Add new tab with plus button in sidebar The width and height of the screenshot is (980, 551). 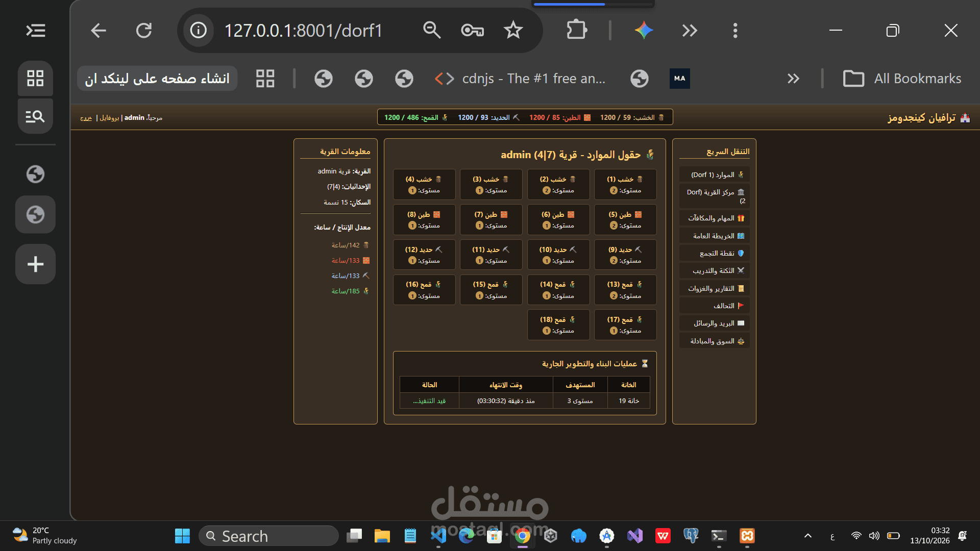[x=35, y=264]
